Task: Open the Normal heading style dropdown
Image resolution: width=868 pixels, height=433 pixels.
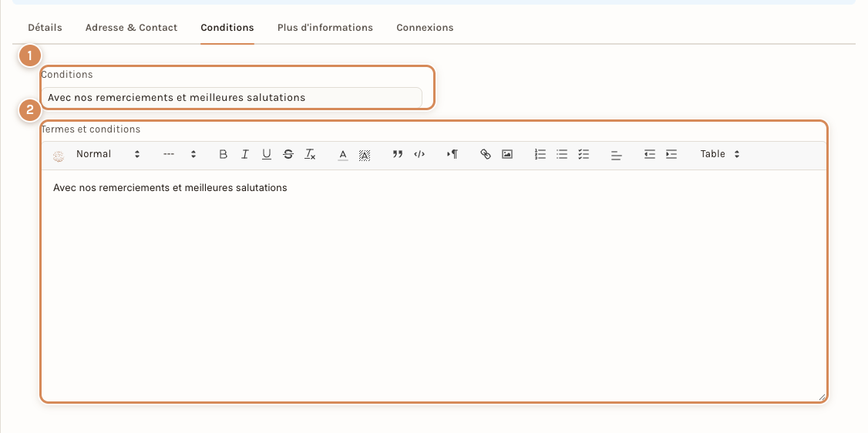Action: tap(108, 154)
